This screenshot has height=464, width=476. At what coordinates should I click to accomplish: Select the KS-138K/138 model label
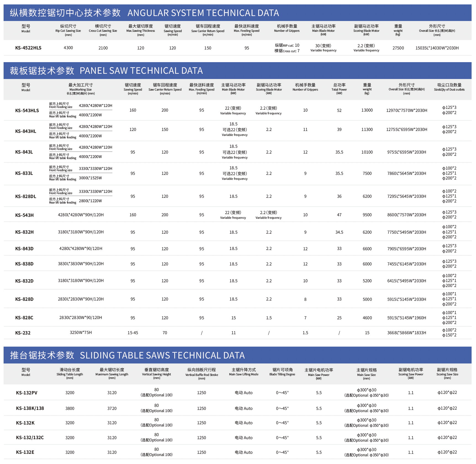pos(30,408)
